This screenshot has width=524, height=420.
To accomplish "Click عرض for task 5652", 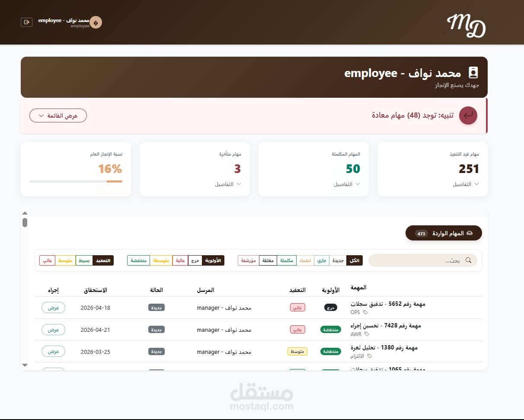I will [x=53, y=308].
